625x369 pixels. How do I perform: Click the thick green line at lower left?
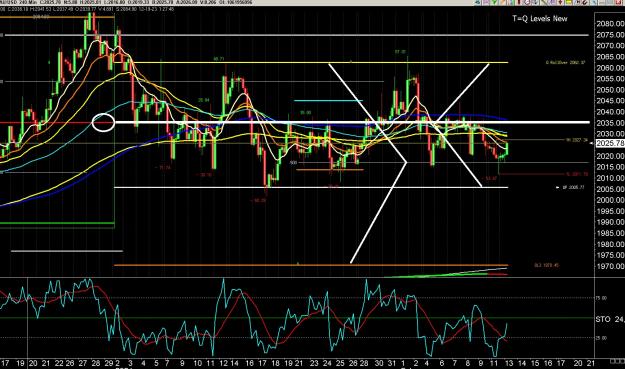(57, 223)
